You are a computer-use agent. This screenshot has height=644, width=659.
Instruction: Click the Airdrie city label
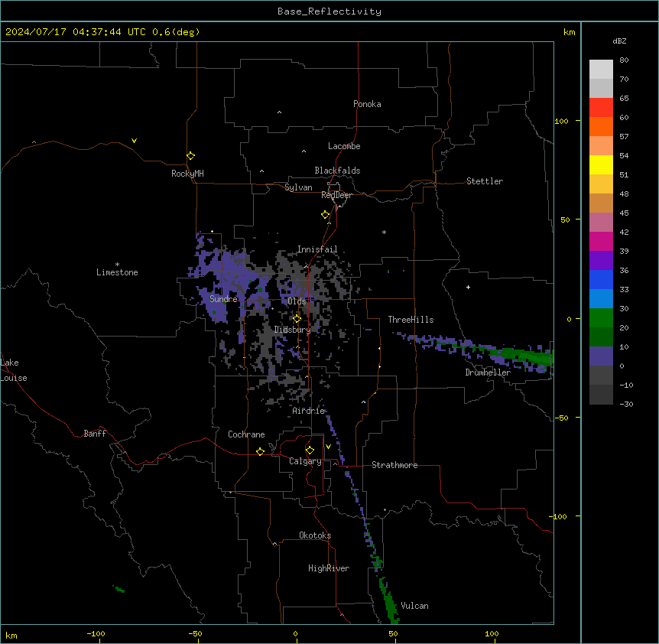(309, 411)
